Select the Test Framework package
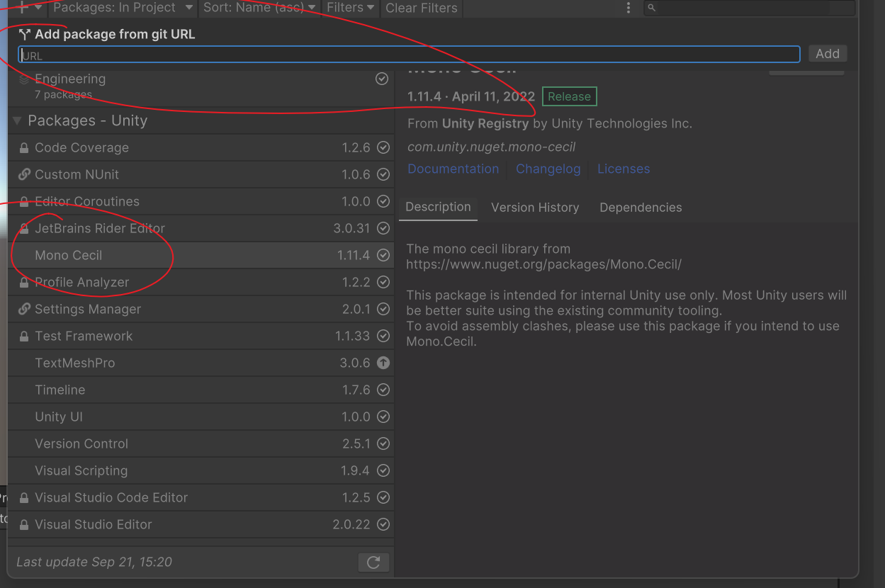This screenshot has width=885, height=588. 201,337
